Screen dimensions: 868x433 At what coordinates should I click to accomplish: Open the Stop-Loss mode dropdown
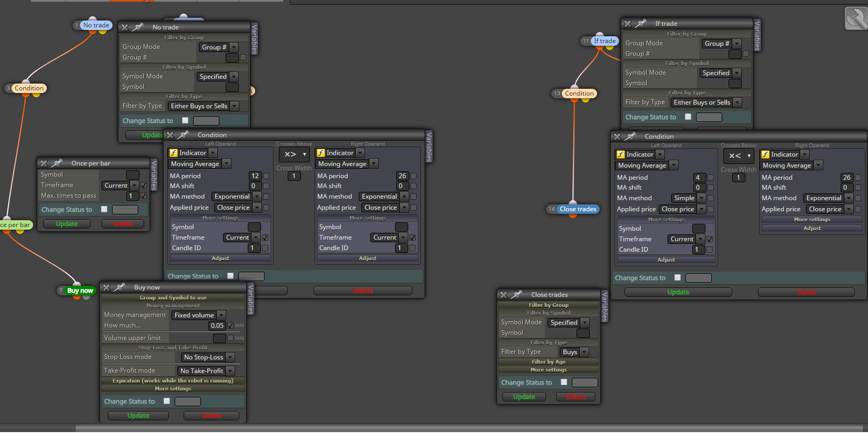[208, 357]
